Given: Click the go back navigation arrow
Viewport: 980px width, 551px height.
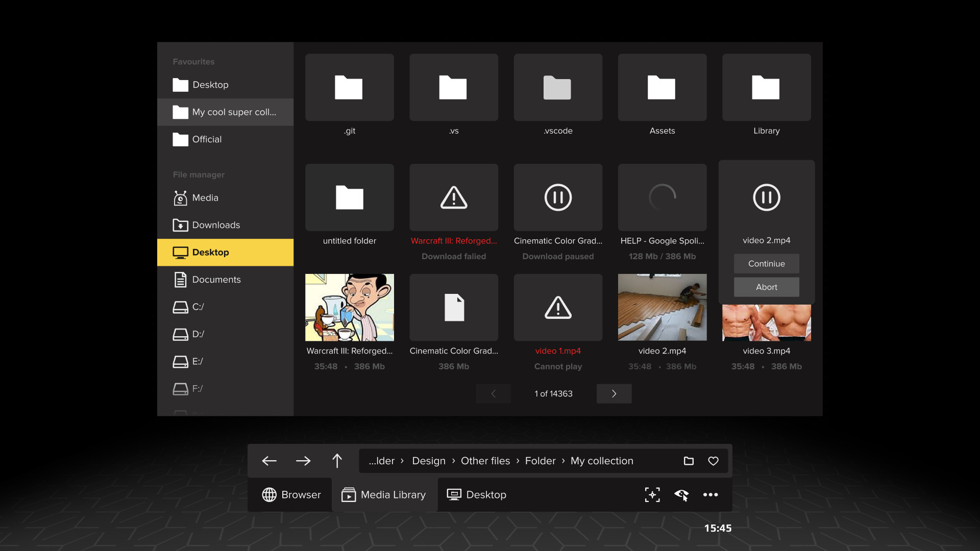Looking at the screenshot, I should tap(268, 460).
